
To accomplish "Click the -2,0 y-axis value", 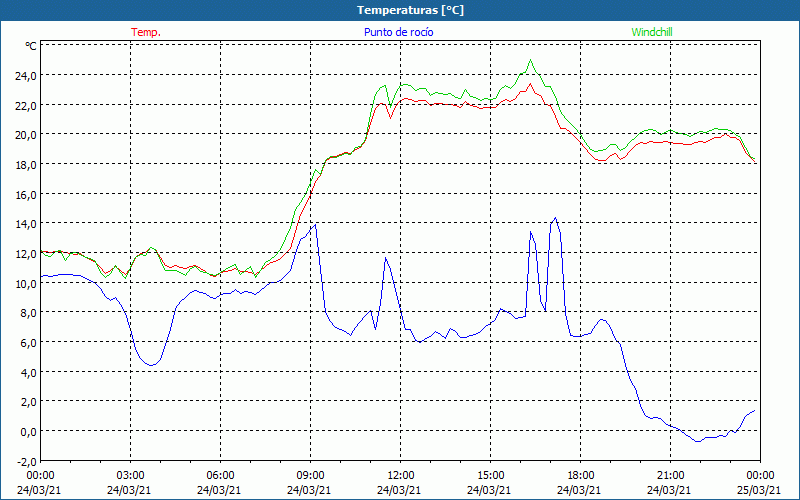I will [x=27, y=461].
